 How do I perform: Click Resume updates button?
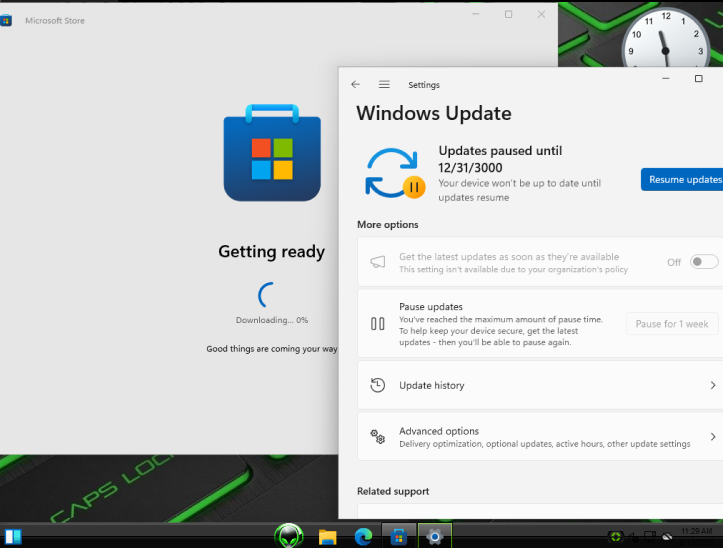coord(682,179)
